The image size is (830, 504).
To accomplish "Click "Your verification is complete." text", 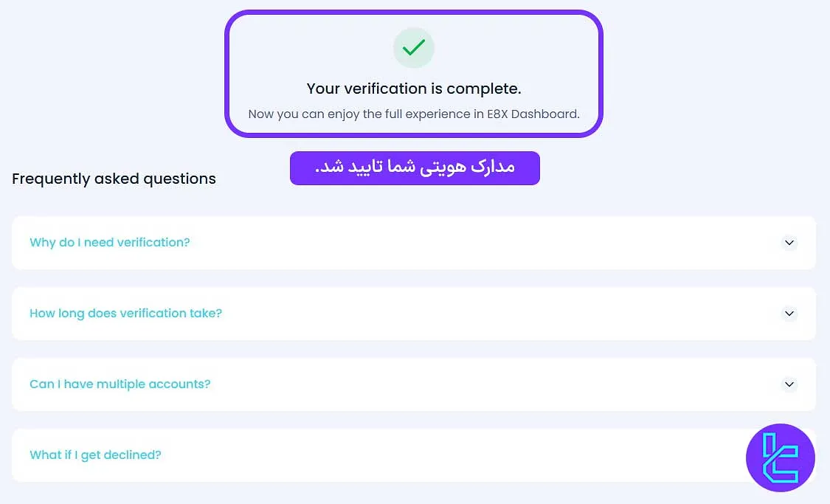I will [413, 89].
